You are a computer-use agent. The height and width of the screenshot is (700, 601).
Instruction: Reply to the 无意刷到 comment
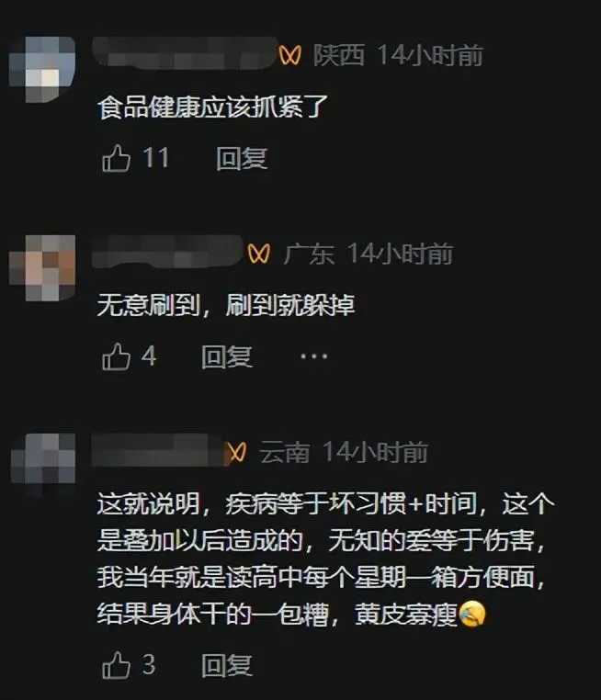227,356
